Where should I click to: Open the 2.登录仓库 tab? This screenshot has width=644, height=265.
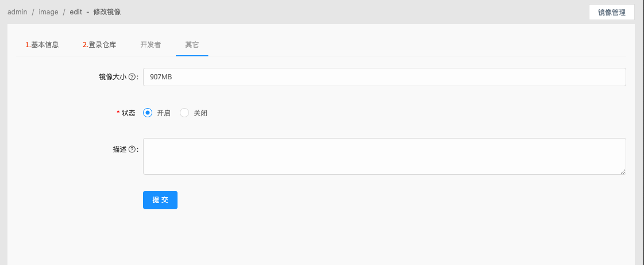click(x=99, y=44)
